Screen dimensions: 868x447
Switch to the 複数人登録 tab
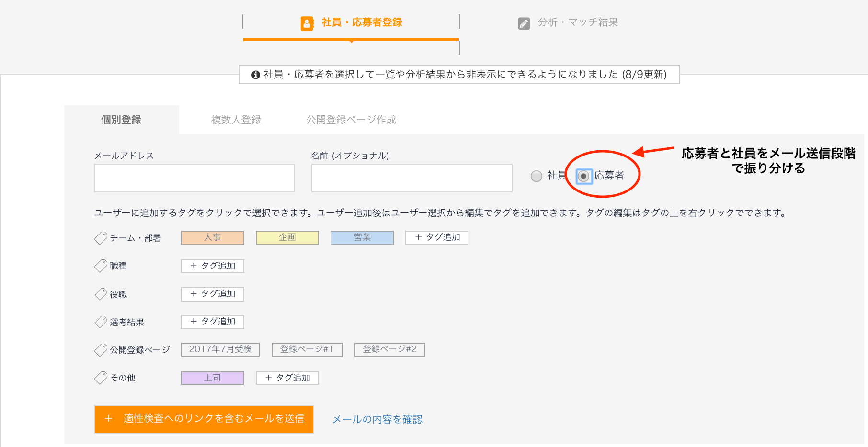click(x=236, y=120)
